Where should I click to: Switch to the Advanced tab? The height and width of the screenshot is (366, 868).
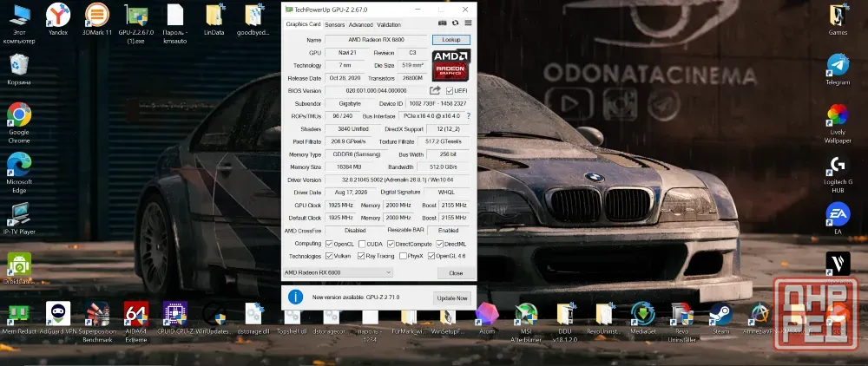pos(361,25)
